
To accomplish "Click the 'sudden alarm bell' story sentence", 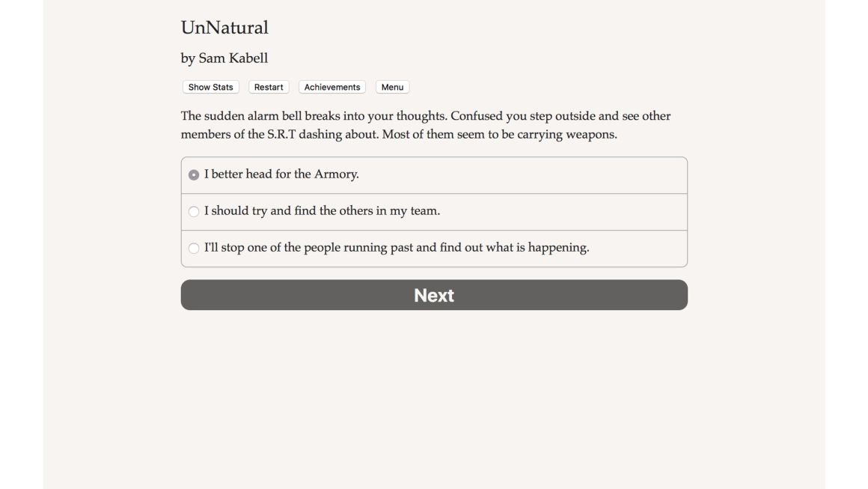I will tap(314, 116).
